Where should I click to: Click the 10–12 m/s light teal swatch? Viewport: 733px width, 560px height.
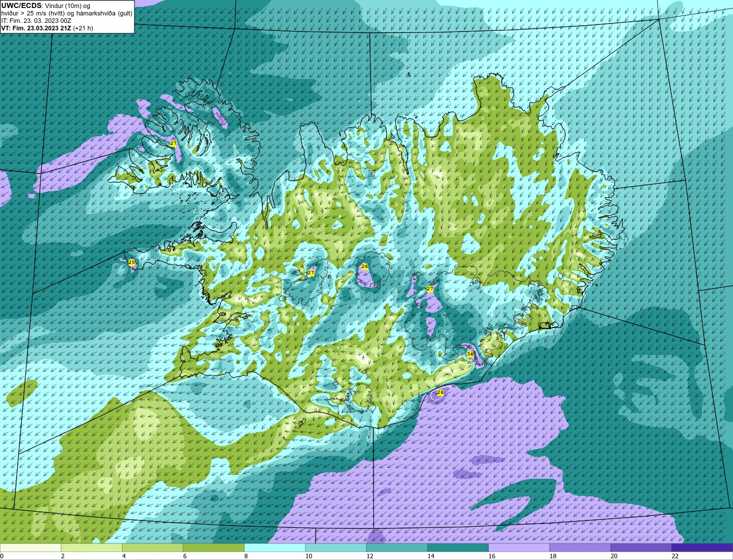point(336,547)
